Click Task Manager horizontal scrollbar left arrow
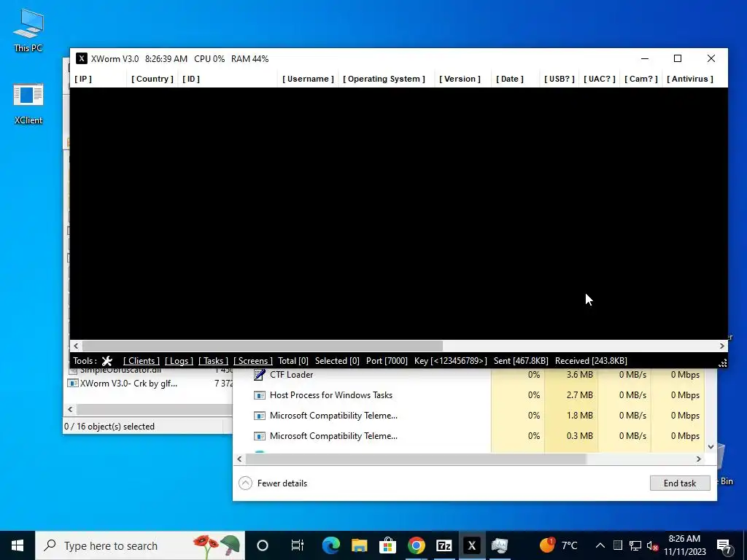Image resolution: width=747 pixels, height=560 pixels. point(239,459)
